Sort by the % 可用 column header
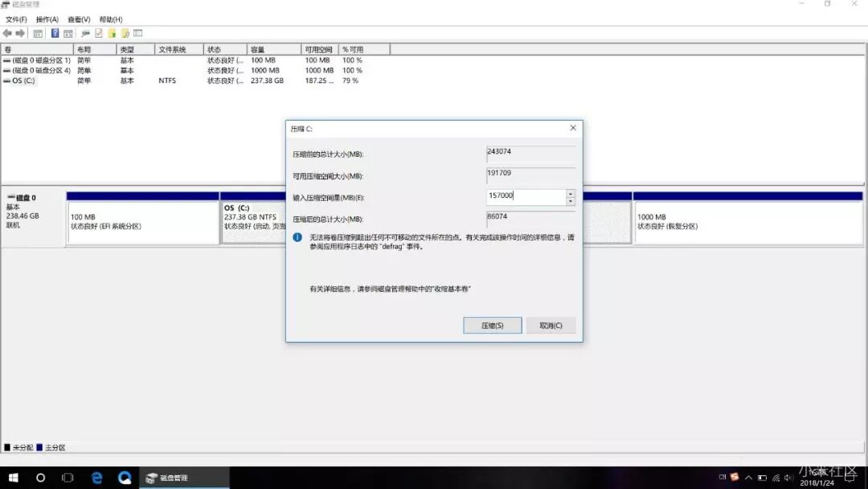The width and height of the screenshot is (868, 489). coord(364,49)
